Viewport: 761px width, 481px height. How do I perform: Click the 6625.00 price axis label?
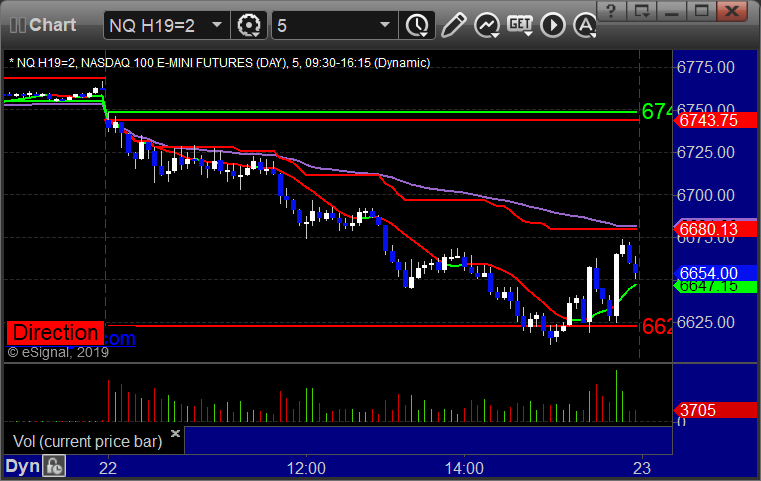pos(706,322)
